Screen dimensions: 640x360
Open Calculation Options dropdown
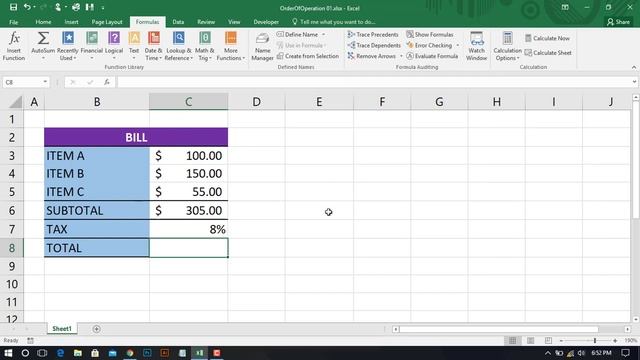click(x=507, y=46)
